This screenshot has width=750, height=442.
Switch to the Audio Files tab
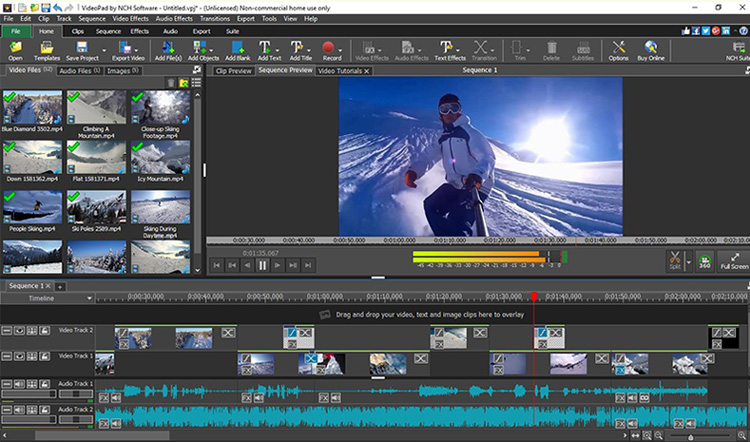click(80, 71)
